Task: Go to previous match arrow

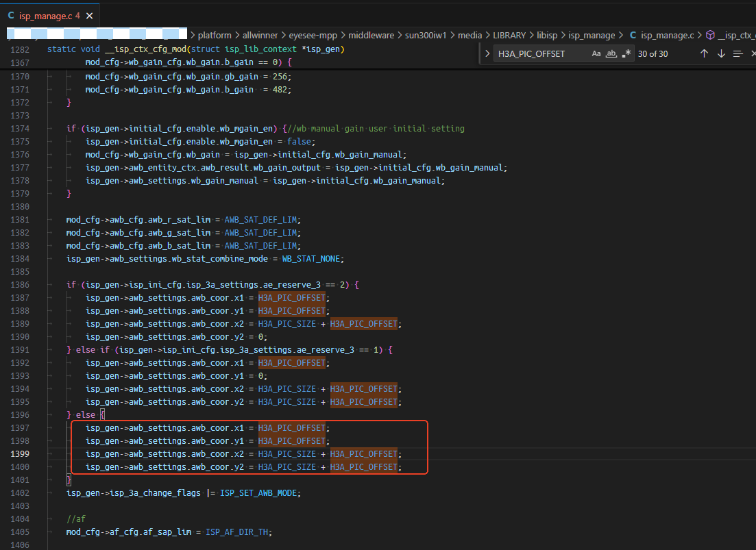Action: pos(704,53)
